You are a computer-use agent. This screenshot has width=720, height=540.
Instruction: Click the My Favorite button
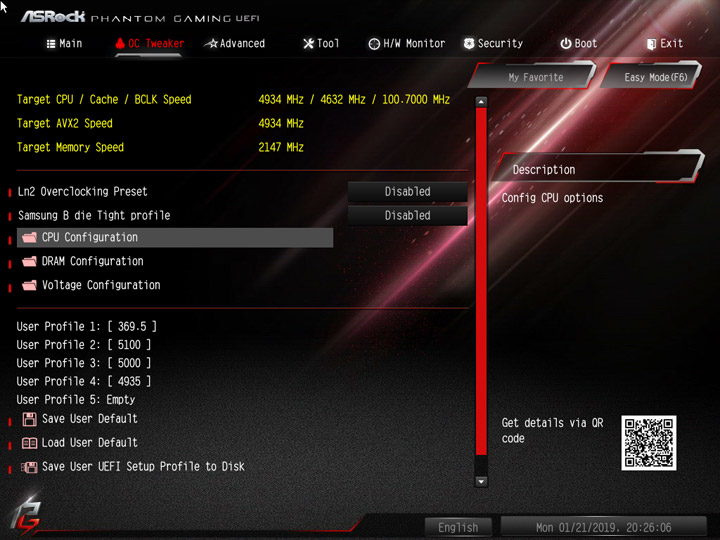(x=535, y=77)
